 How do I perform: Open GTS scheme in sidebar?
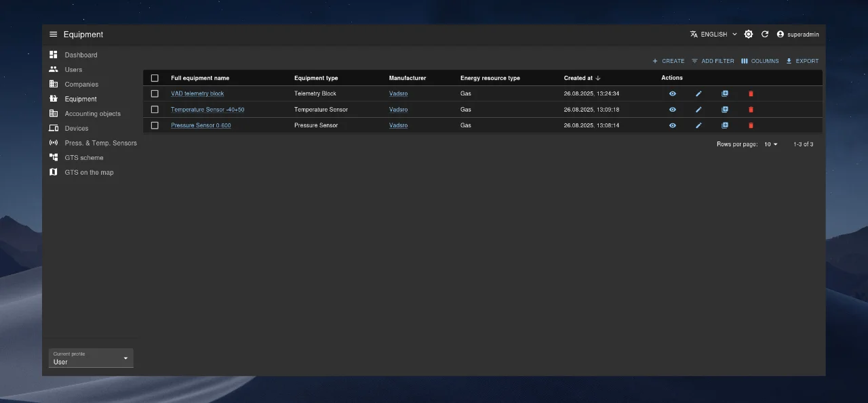pos(84,158)
